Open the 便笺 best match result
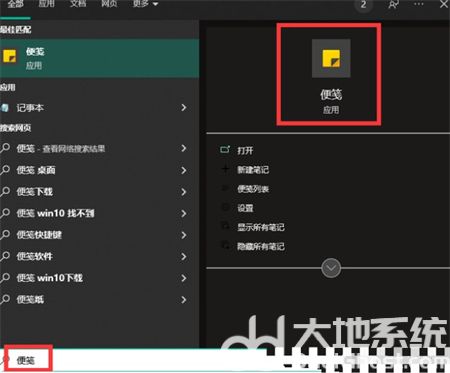Screen dimensions: 450x373 click(x=99, y=58)
